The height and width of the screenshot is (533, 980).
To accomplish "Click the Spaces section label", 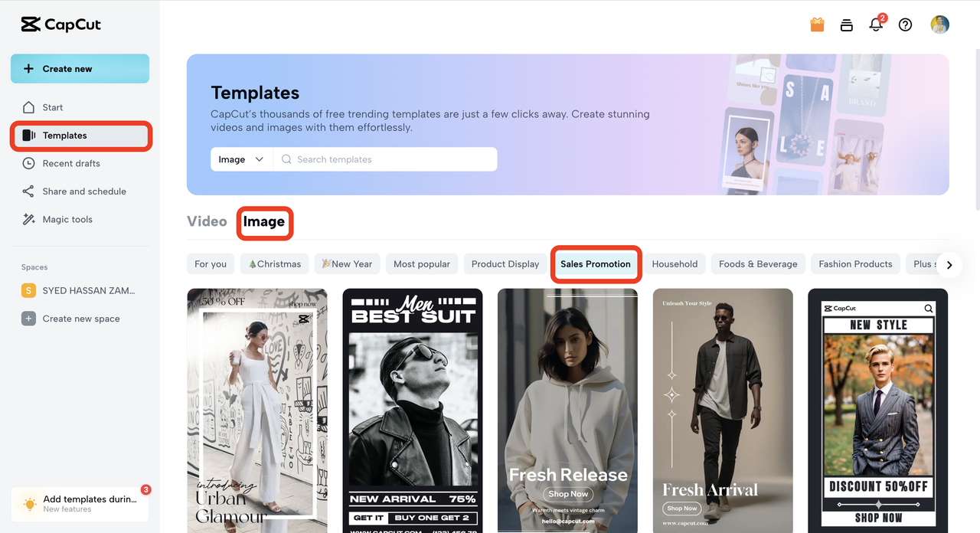I will [34, 267].
